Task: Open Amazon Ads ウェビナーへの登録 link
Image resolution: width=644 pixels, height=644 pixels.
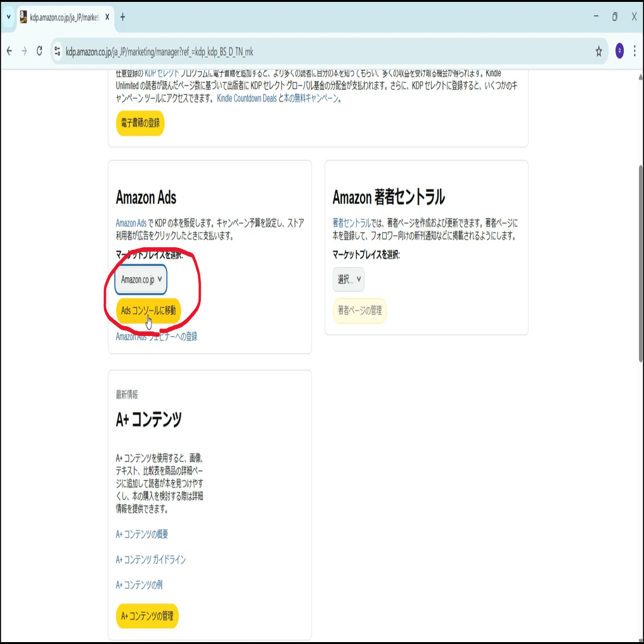Action: click(x=157, y=337)
